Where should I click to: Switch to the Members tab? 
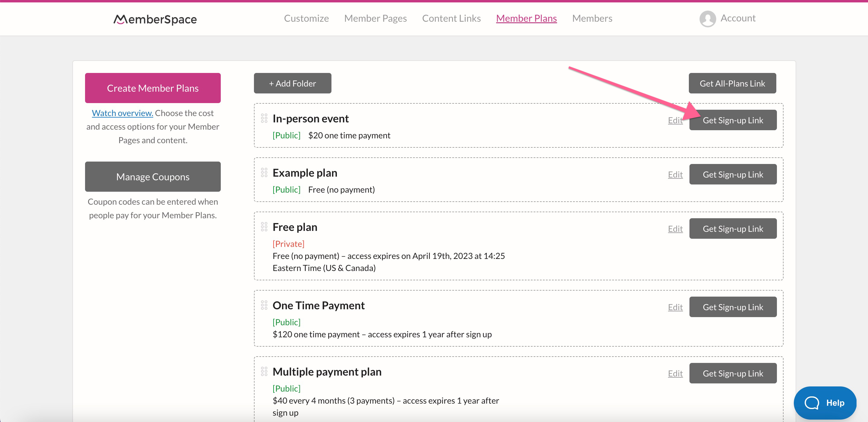pos(592,18)
